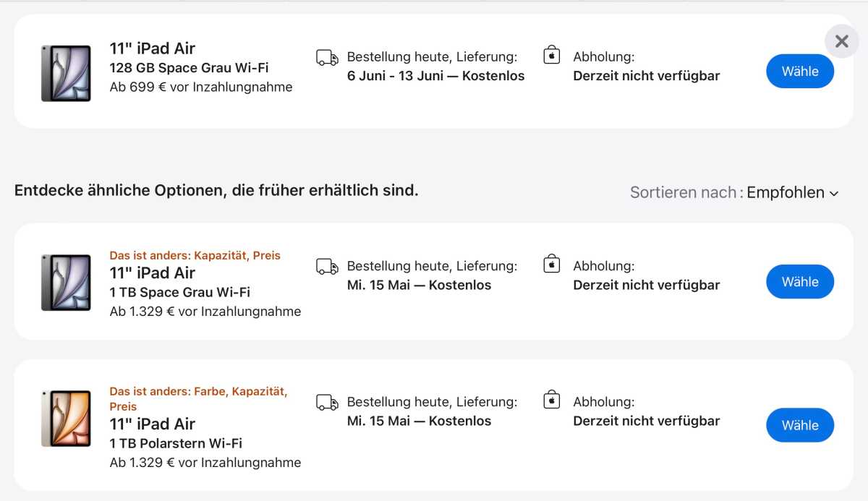Choose 128 GB Space Grau with Wähle button

[800, 71]
